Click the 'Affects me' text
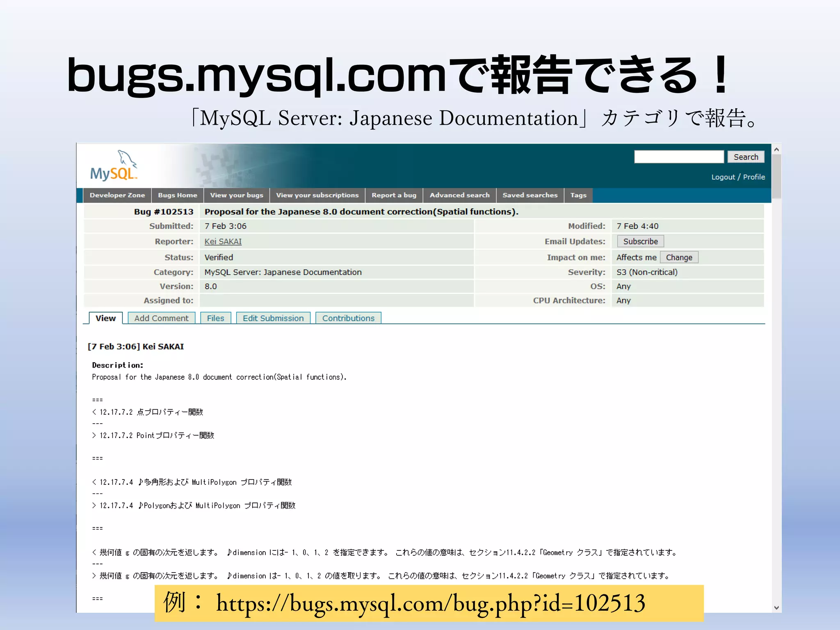Image resolution: width=840 pixels, height=630 pixels. click(x=636, y=258)
